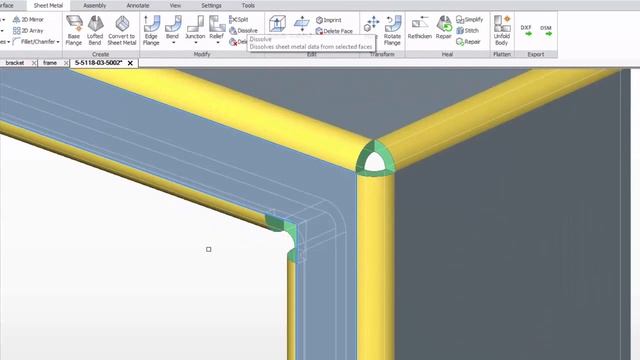
Task: Close the 5-5118-03-5002 document tab
Action: 130,63
